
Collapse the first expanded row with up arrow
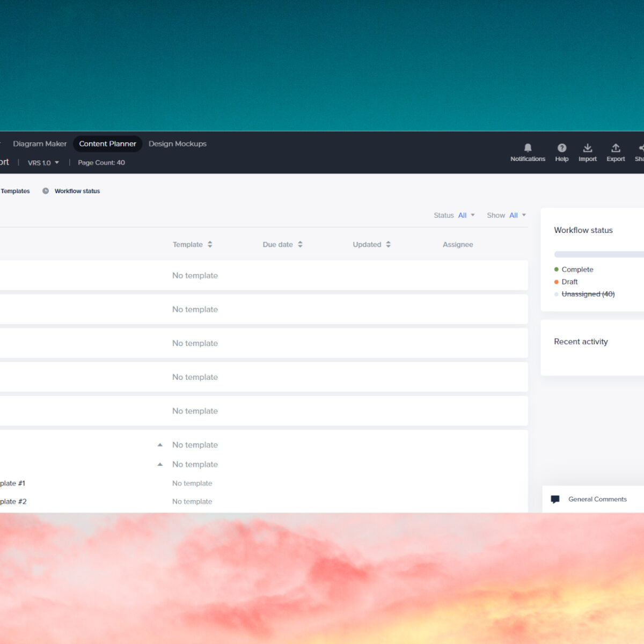(x=160, y=445)
